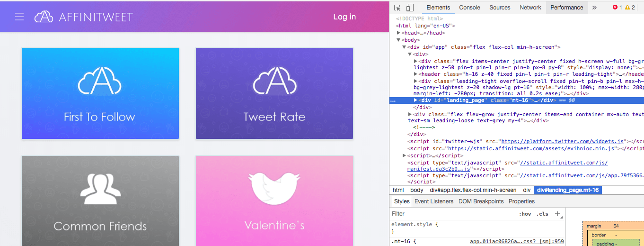Screen dimensions: 644x246
Task: Click the red error count indicator
Action: pos(617,8)
